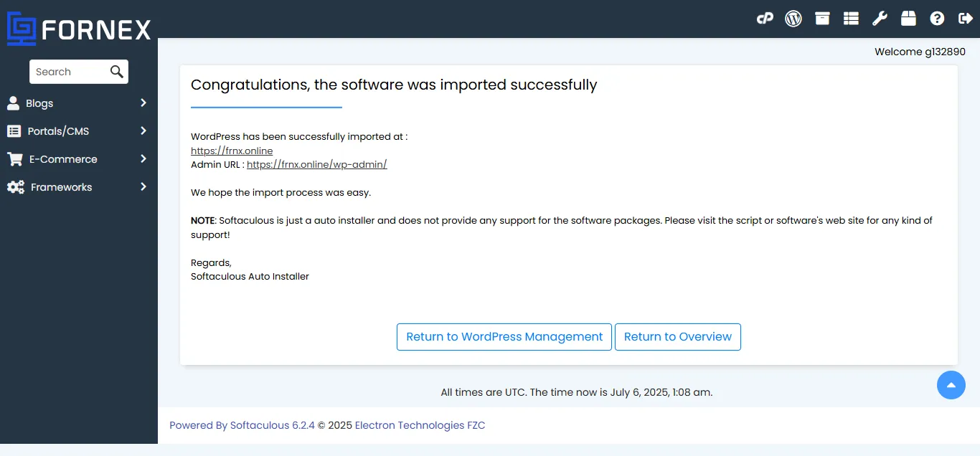980x456 pixels.
Task: Expand the E-Commerce category chevron
Action: [x=143, y=159]
